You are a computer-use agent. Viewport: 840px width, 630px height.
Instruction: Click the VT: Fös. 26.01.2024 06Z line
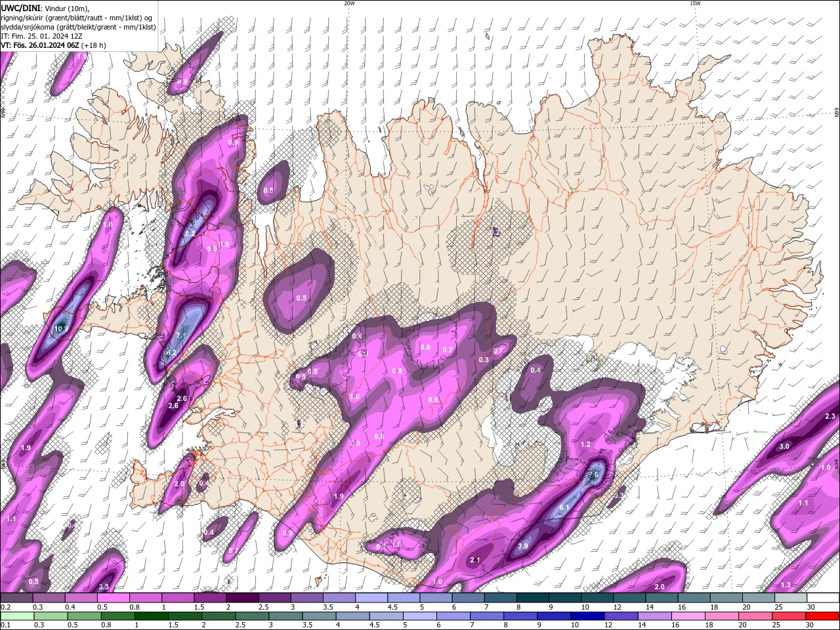[53, 45]
